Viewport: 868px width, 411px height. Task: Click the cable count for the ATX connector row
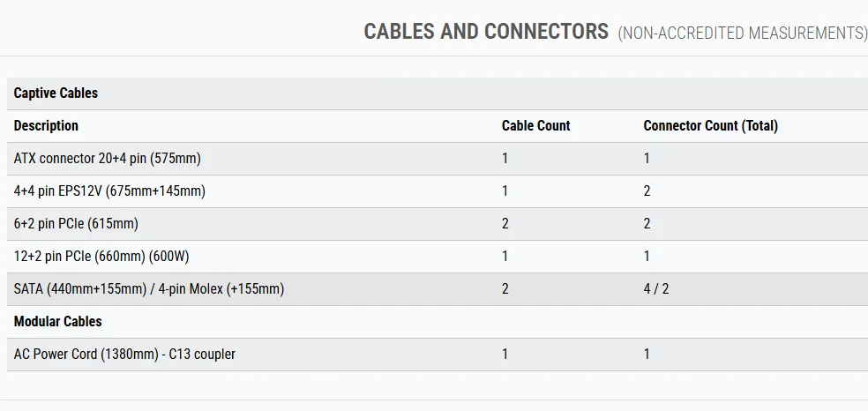coord(505,159)
